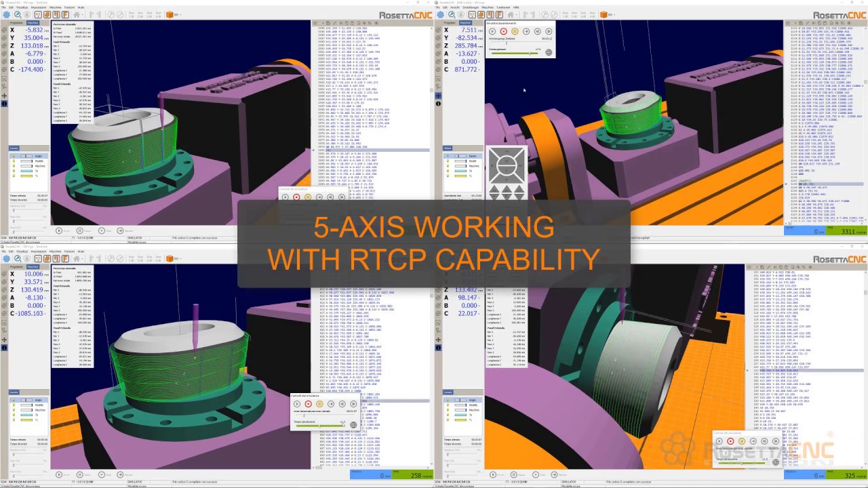The height and width of the screenshot is (488, 868).
Task: Click play button in bottom-left bottom bar
Action: [x=59, y=474]
